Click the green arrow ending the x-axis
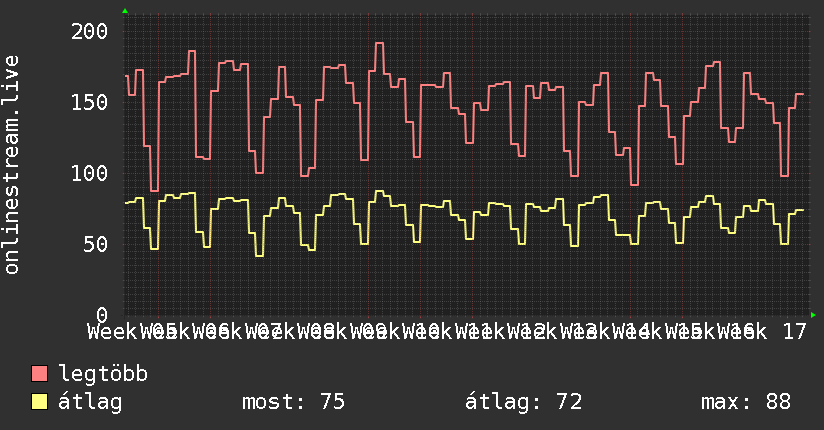Screen dimensions: 824x430 point(813,315)
